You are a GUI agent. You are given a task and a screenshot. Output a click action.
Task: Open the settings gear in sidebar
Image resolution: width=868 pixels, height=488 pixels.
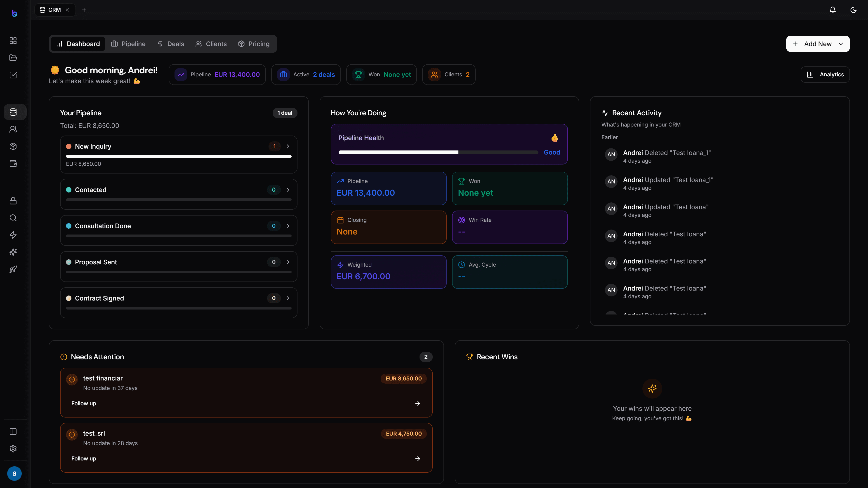[13, 449]
